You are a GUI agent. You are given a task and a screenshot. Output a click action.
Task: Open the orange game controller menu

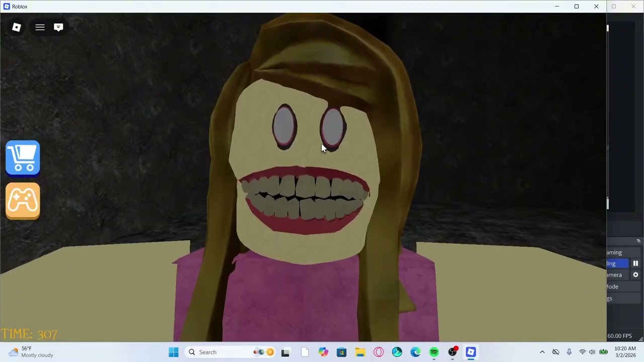coord(23,201)
